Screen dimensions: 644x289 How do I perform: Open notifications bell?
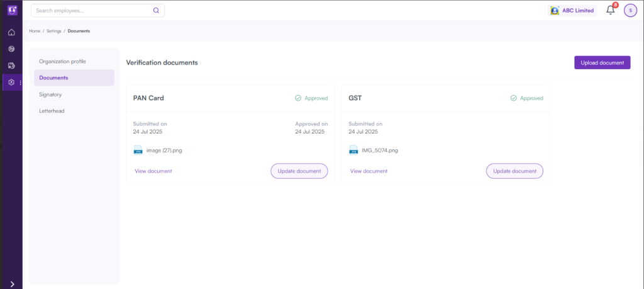(x=611, y=10)
